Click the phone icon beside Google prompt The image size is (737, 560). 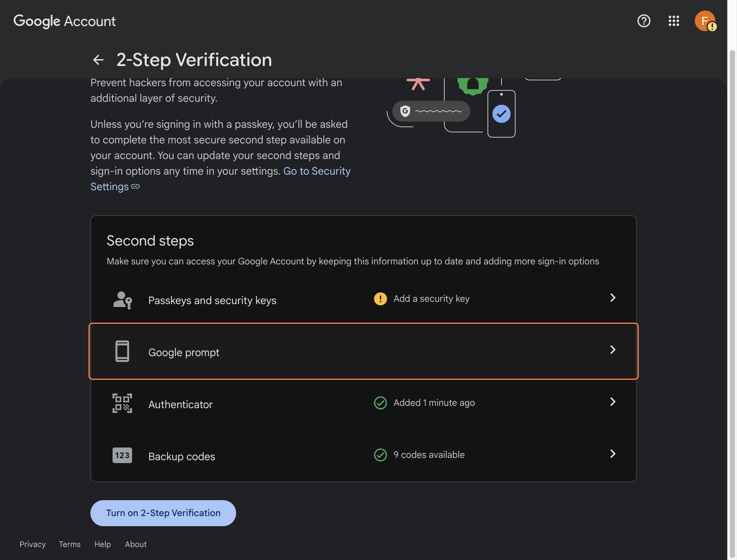(x=122, y=352)
